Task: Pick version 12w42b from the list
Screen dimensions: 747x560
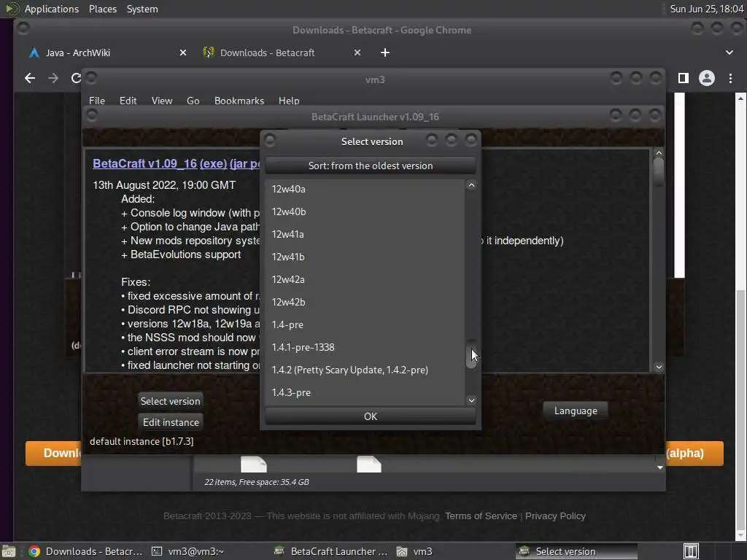Action: click(x=365, y=302)
